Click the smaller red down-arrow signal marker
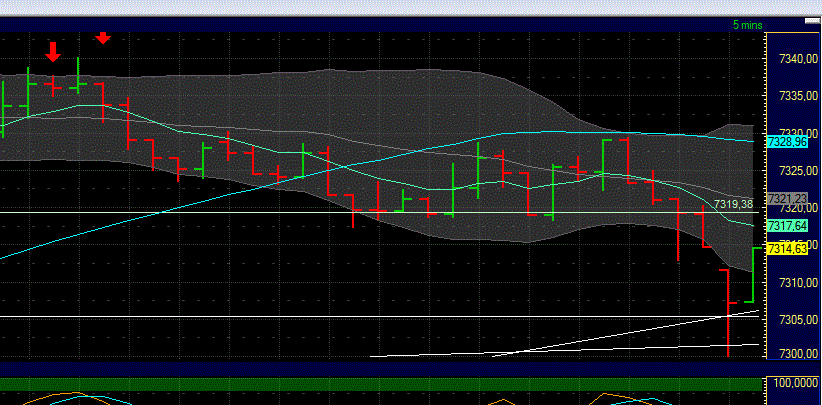 [103, 37]
